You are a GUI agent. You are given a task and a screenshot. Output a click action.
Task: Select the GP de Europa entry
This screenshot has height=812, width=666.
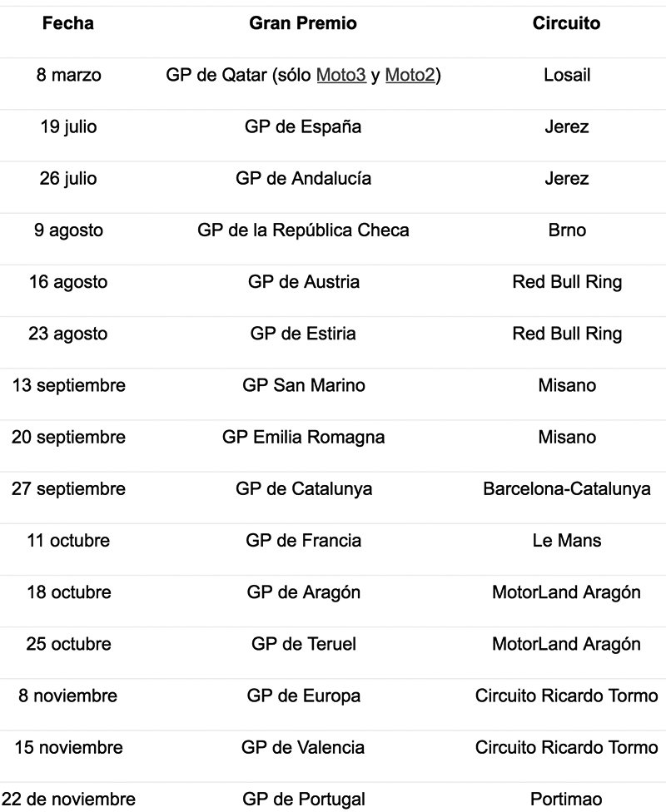(303, 696)
